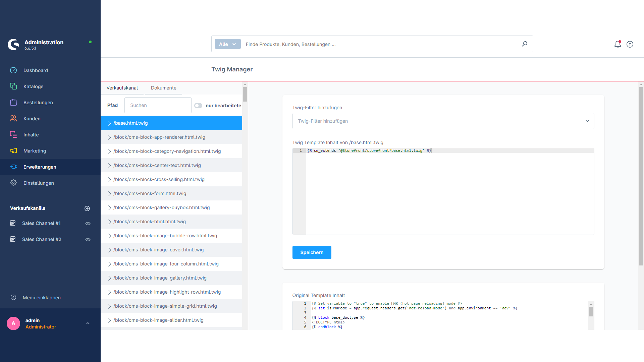Screen dimensions: 644x362
Task: Select /block/cms-block-image-simple-grid.html.twig row
Action: [x=171, y=306]
